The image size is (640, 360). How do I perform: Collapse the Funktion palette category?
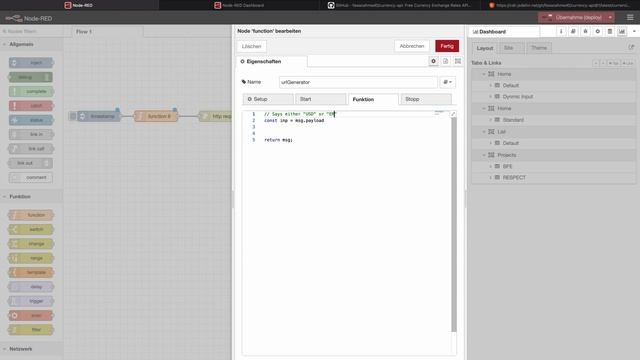31,196
